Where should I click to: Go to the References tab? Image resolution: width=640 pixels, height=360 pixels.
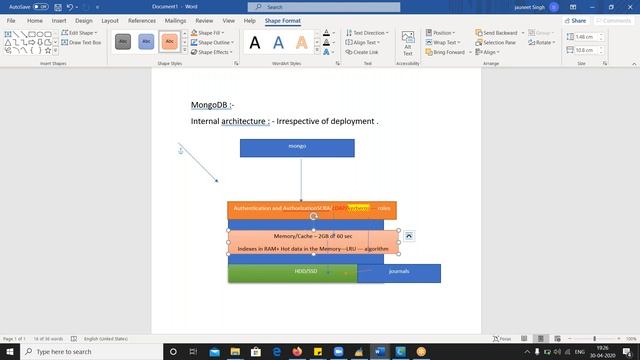coord(142,20)
